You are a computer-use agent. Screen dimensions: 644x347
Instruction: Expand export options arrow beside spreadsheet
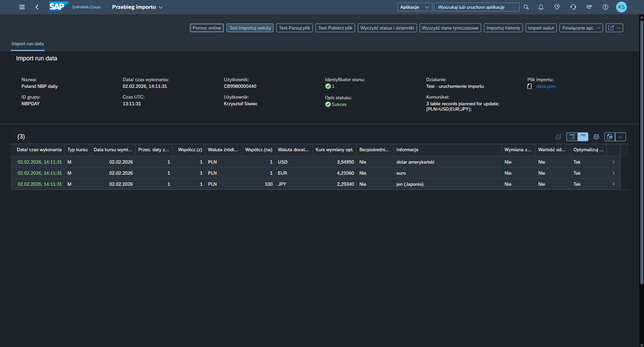coord(621,137)
